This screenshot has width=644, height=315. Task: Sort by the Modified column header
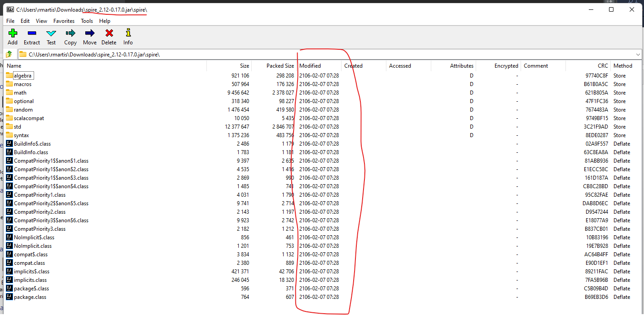tap(310, 65)
